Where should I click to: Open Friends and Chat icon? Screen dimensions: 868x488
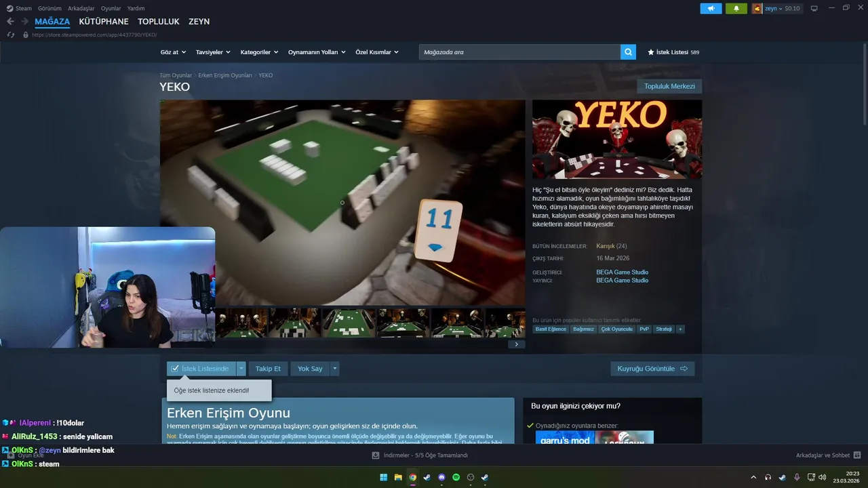point(856,455)
